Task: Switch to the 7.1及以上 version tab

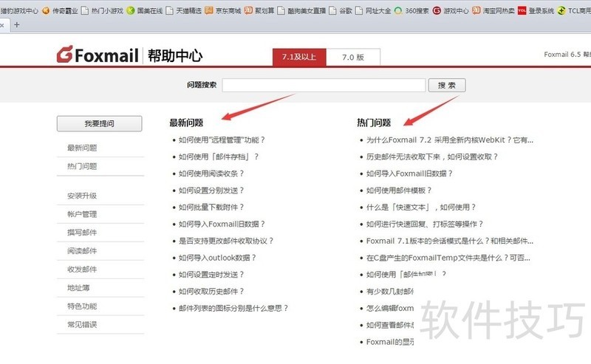Action: pos(299,58)
